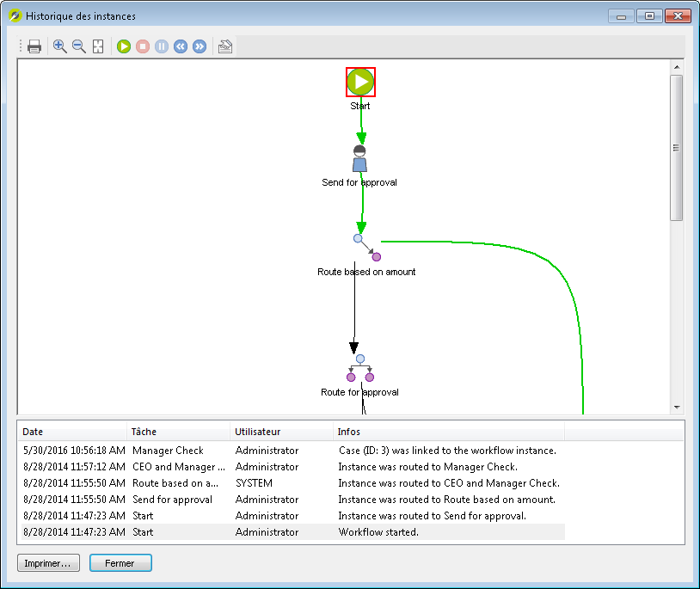Pause the instance history playback
700x589 pixels.
[x=162, y=46]
